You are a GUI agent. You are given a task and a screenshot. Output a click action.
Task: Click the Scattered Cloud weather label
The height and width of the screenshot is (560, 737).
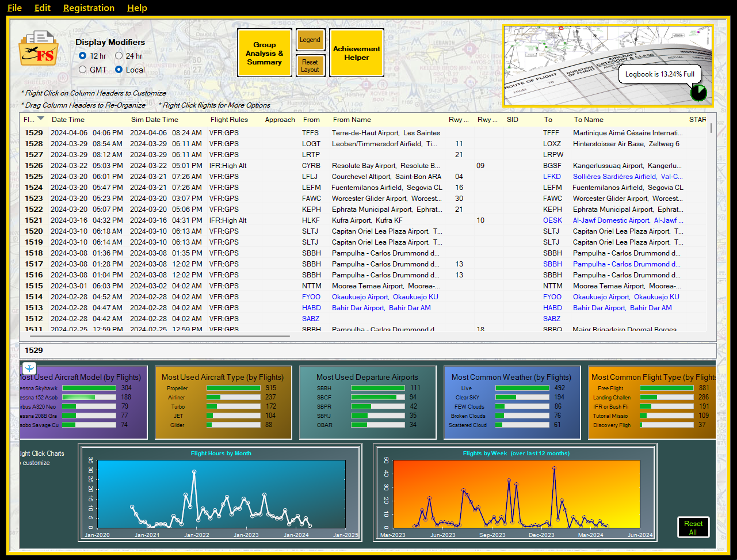coord(468,425)
